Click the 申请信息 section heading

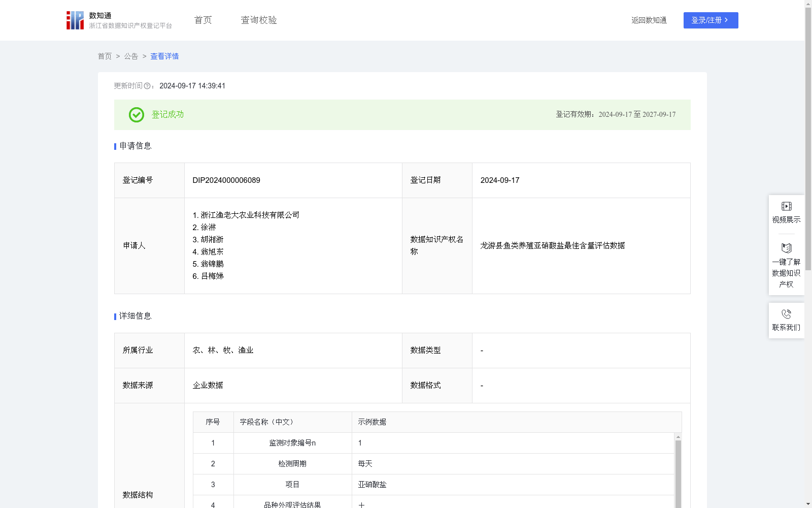tap(136, 146)
